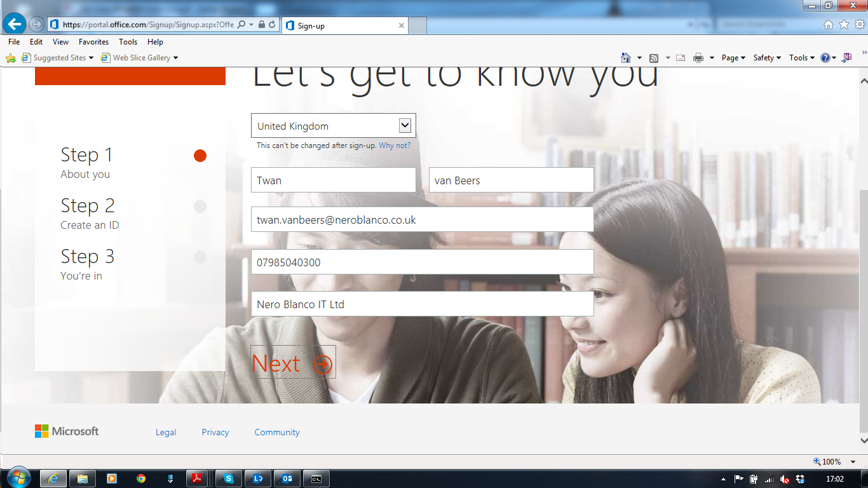This screenshot has height=488, width=868.
Task: Click the Microsoft logo in footer
Action: (67, 431)
